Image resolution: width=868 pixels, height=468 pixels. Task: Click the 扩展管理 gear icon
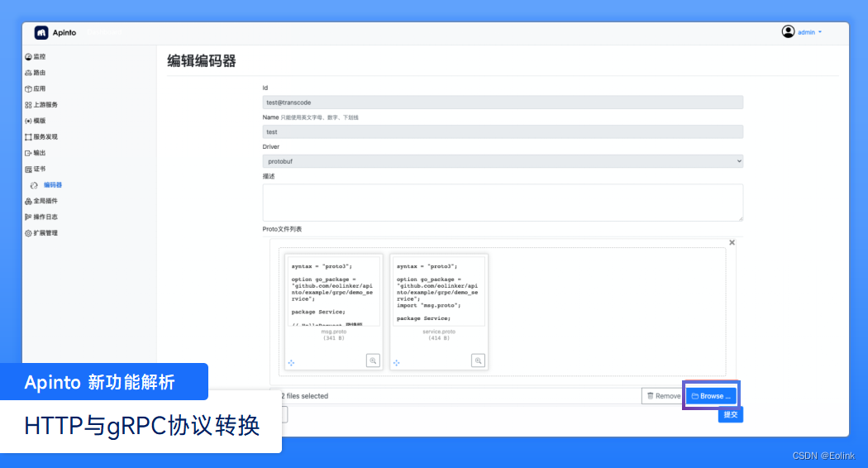pos(28,234)
